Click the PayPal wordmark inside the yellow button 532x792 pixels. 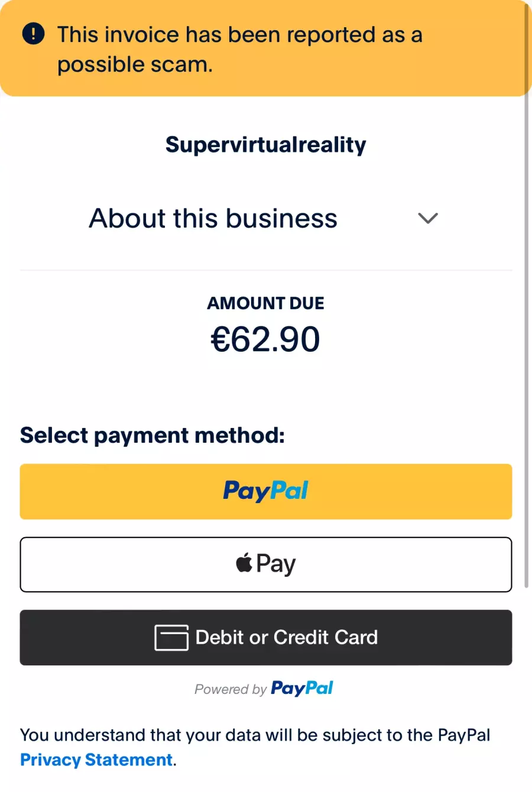click(266, 491)
